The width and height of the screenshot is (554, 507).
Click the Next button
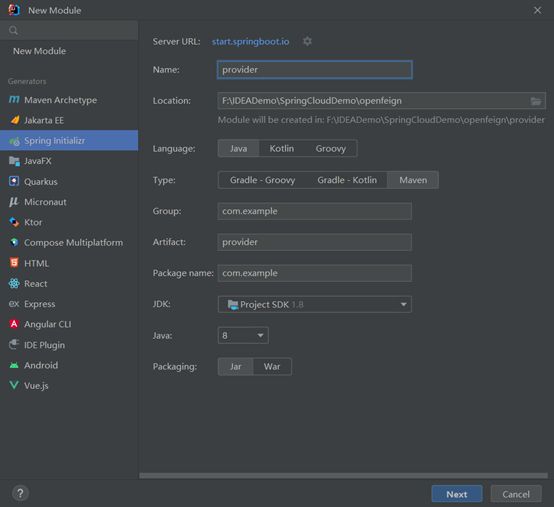click(x=456, y=494)
